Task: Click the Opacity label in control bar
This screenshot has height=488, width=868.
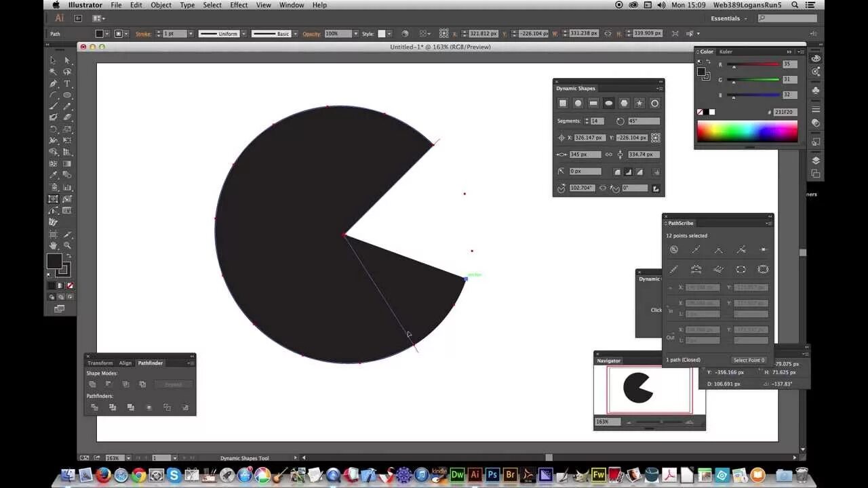Action: tap(312, 33)
